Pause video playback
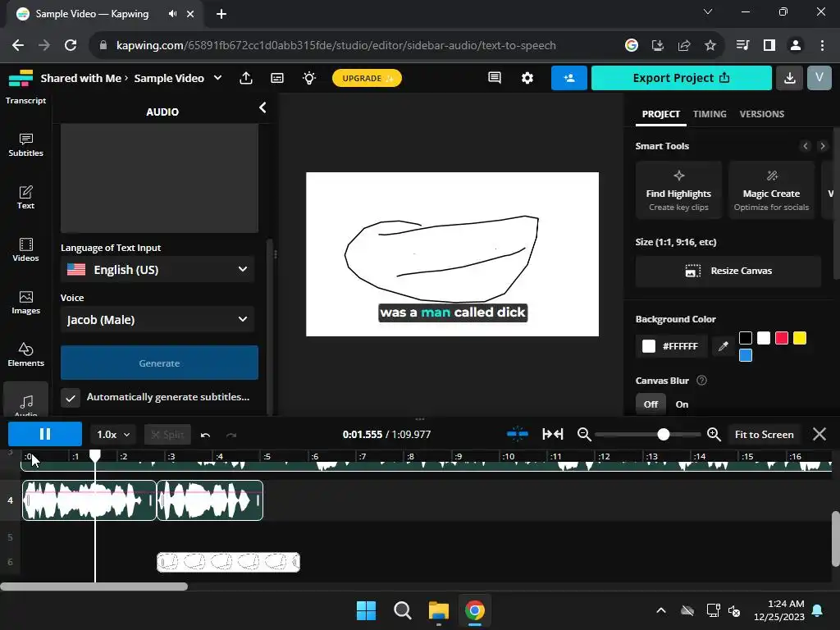840x630 pixels. pos(45,434)
